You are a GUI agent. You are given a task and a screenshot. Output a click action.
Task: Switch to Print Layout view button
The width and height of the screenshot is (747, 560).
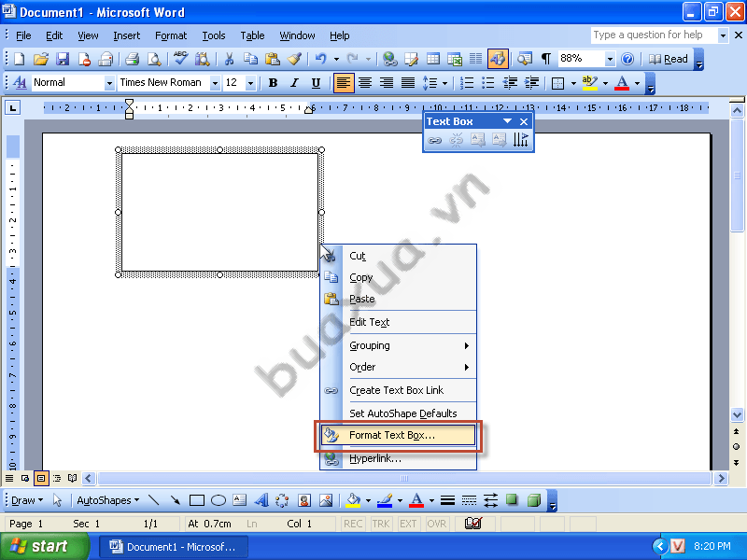pyautogui.click(x=41, y=478)
